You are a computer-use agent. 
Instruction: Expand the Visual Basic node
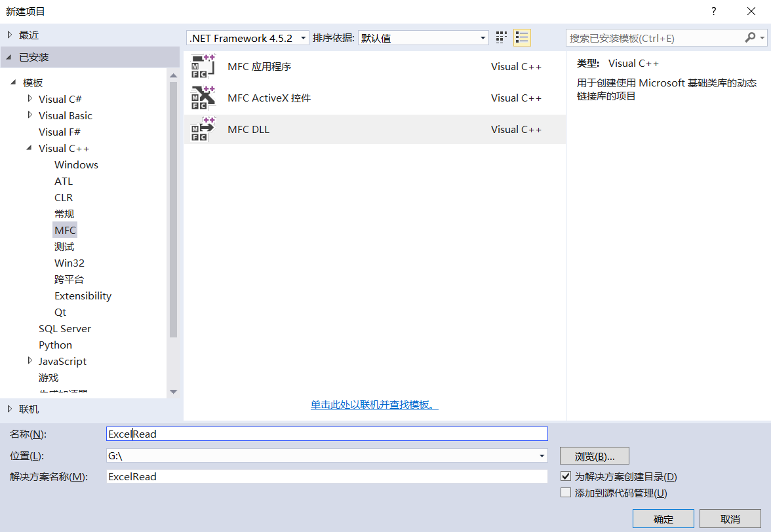click(30, 115)
